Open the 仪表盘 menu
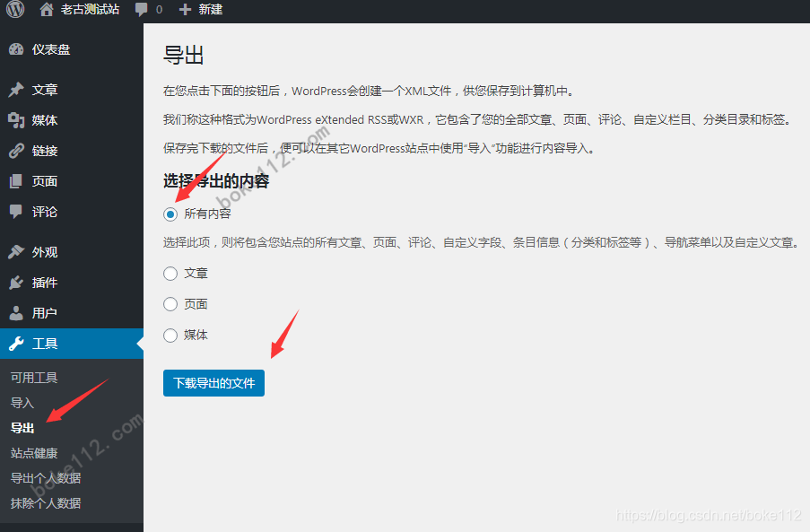 (72, 49)
